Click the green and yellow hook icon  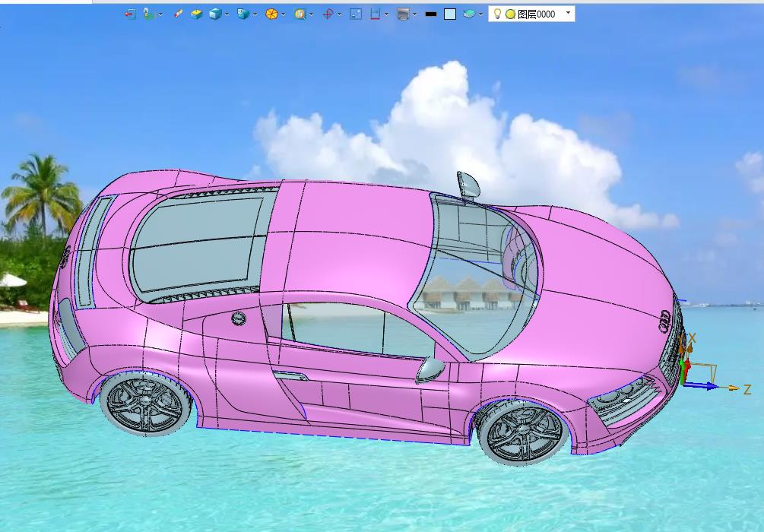(148, 14)
